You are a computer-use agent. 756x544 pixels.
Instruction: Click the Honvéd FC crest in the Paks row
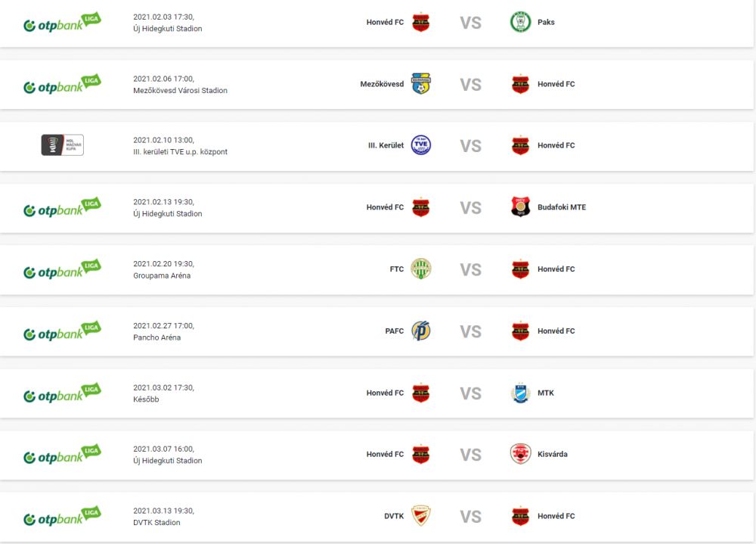tap(421, 22)
